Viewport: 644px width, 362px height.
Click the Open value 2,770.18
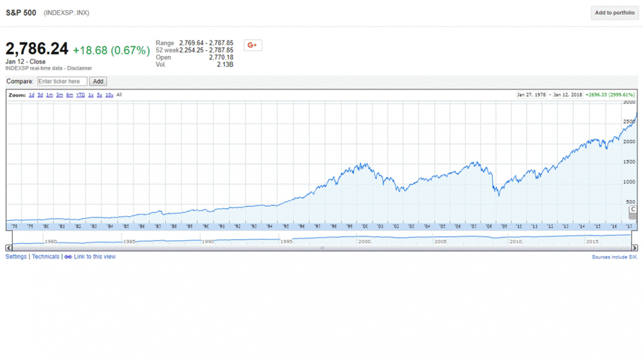pos(221,58)
